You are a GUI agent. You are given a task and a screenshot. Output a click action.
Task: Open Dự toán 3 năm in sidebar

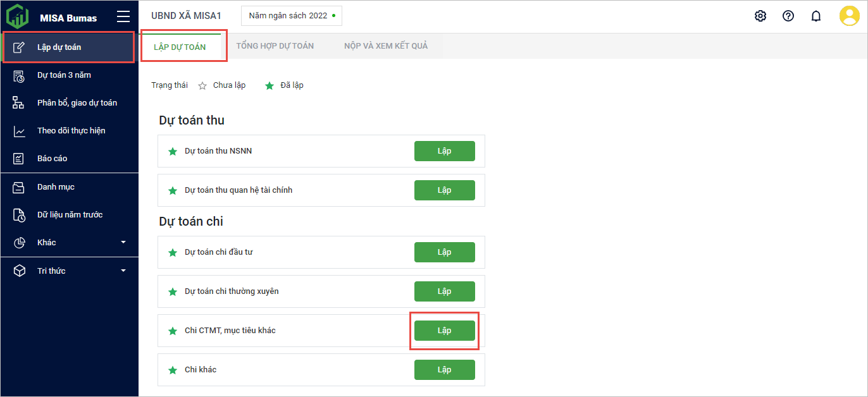tap(64, 75)
